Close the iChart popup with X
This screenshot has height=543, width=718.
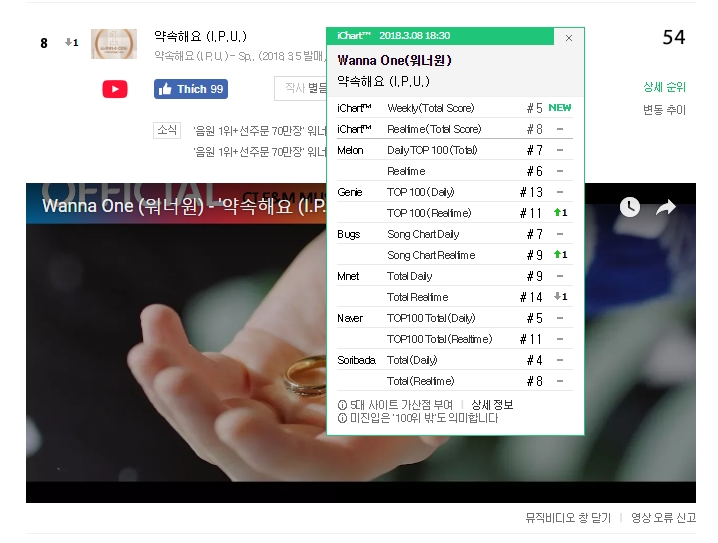pyautogui.click(x=569, y=38)
